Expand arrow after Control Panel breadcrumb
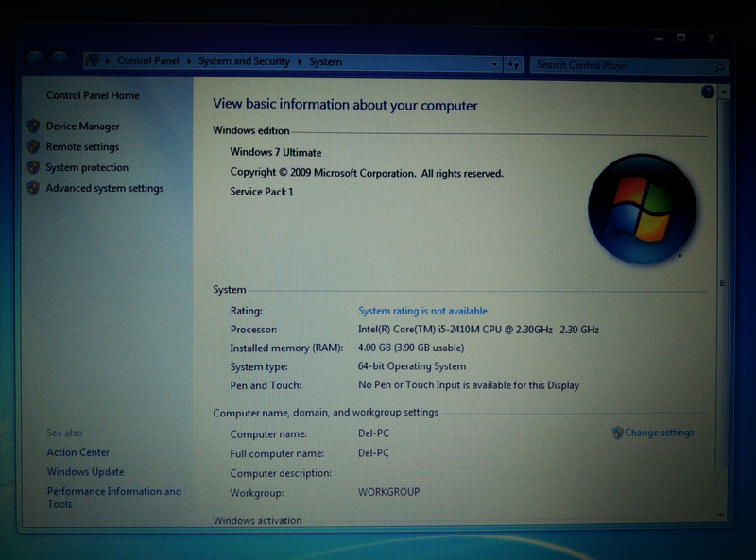The height and width of the screenshot is (560, 756). pos(189,61)
